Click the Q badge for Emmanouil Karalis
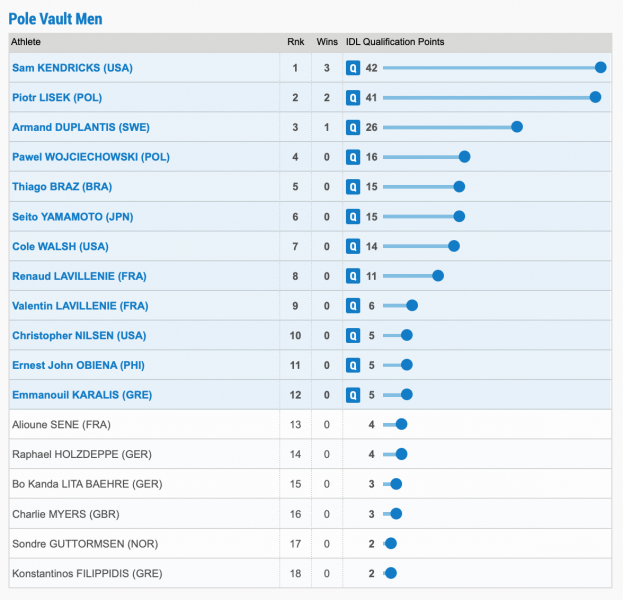 353,395
